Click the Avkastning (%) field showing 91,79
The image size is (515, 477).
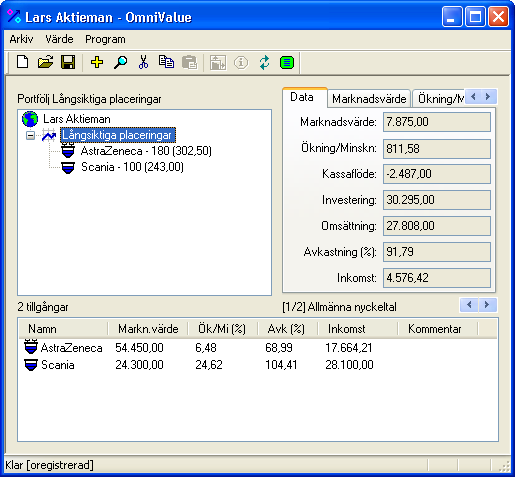tap(437, 252)
